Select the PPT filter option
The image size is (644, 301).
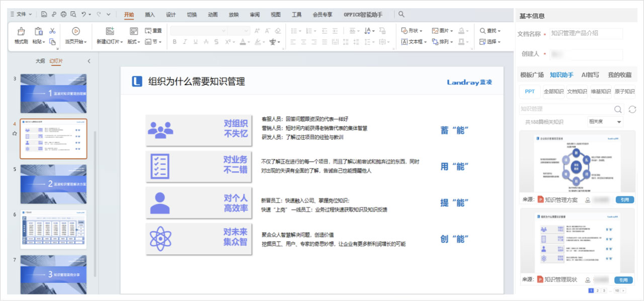pos(530,92)
